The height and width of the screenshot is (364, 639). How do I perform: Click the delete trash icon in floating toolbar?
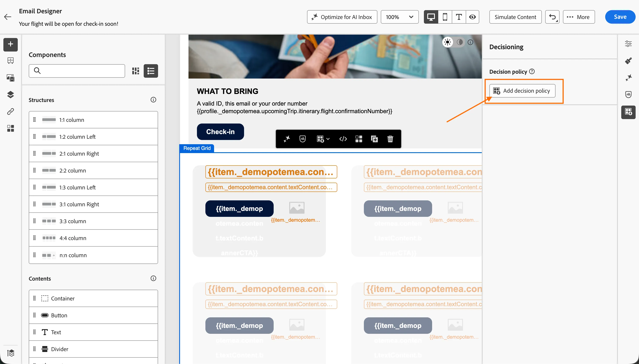point(390,139)
